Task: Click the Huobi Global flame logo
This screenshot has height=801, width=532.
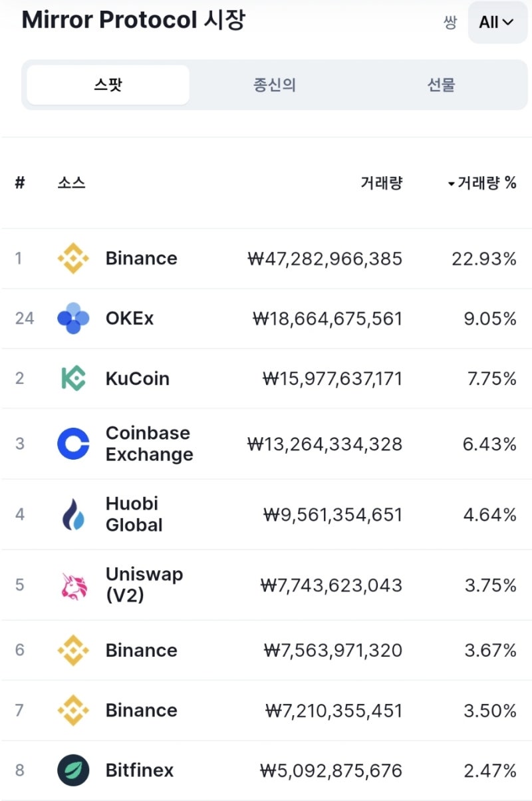Action: pos(73,514)
